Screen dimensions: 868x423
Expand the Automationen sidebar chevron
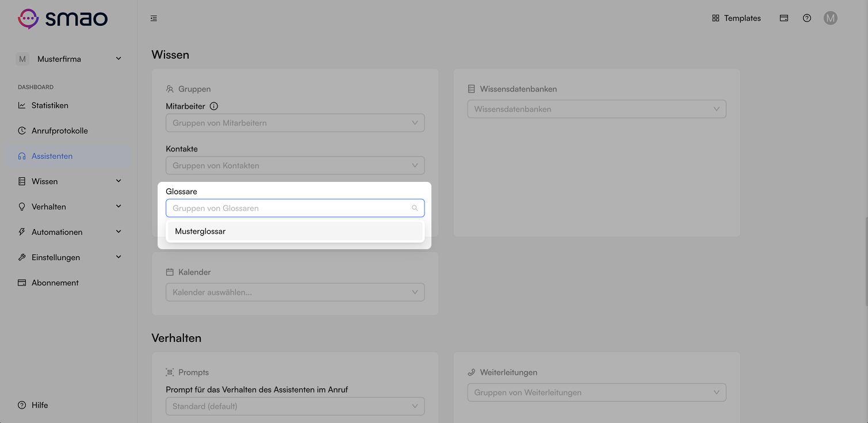coord(118,231)
